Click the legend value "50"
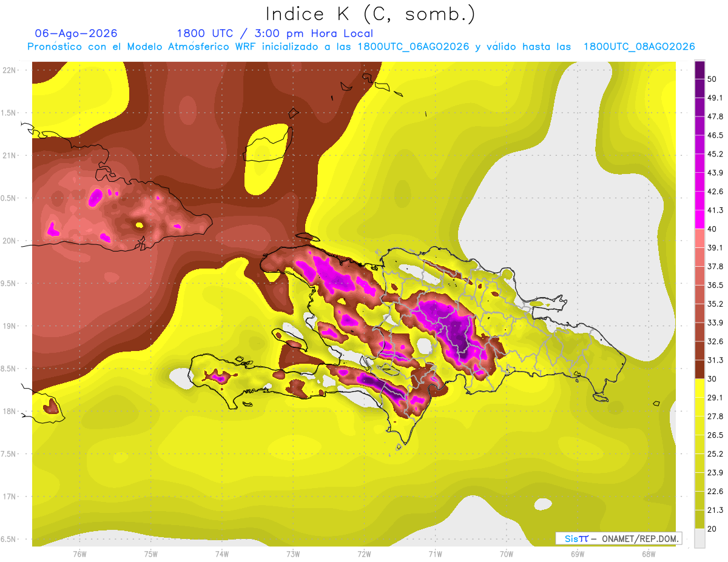 tap(712, 79)
